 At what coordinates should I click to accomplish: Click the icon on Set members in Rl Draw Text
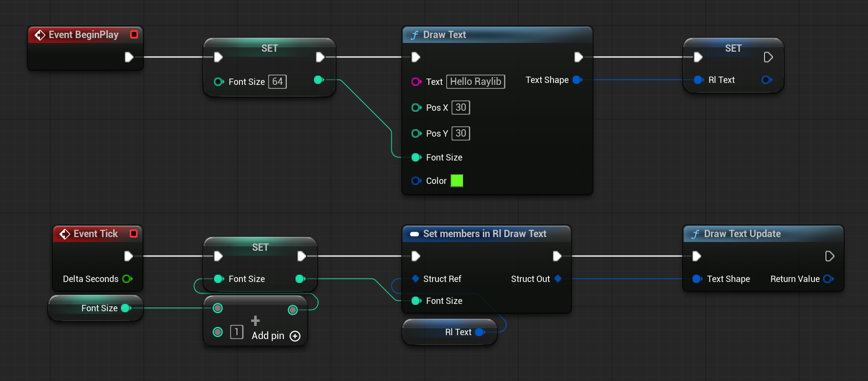click(x=414, y=234)
